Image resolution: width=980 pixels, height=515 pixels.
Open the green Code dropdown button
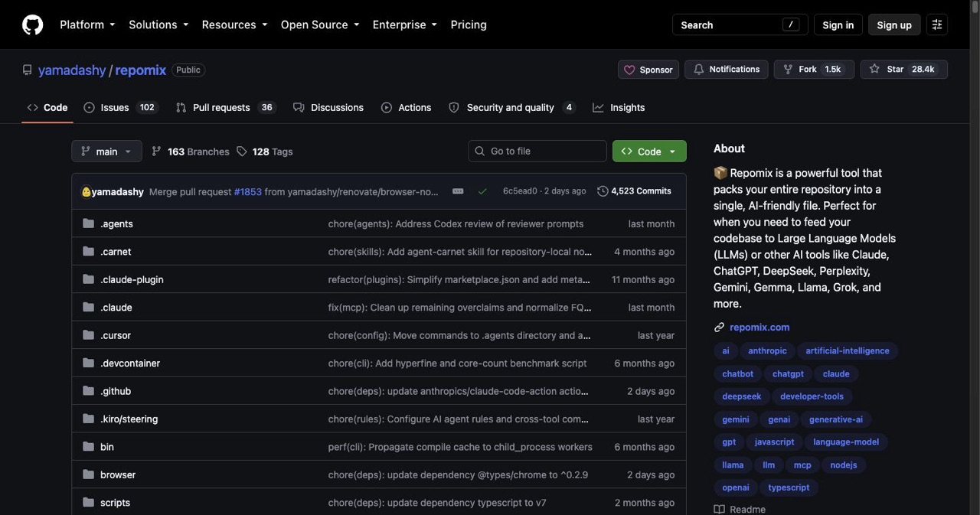649,152
